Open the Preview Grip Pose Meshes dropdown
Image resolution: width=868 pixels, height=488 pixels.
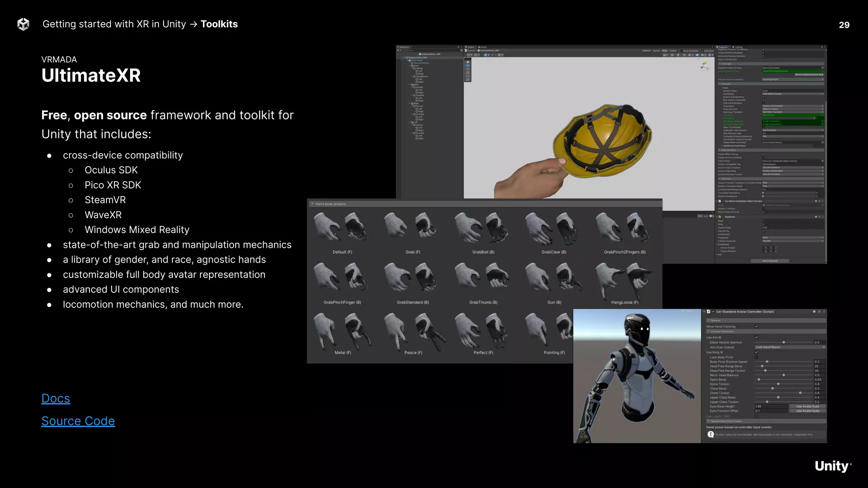[x=793, y=79]
